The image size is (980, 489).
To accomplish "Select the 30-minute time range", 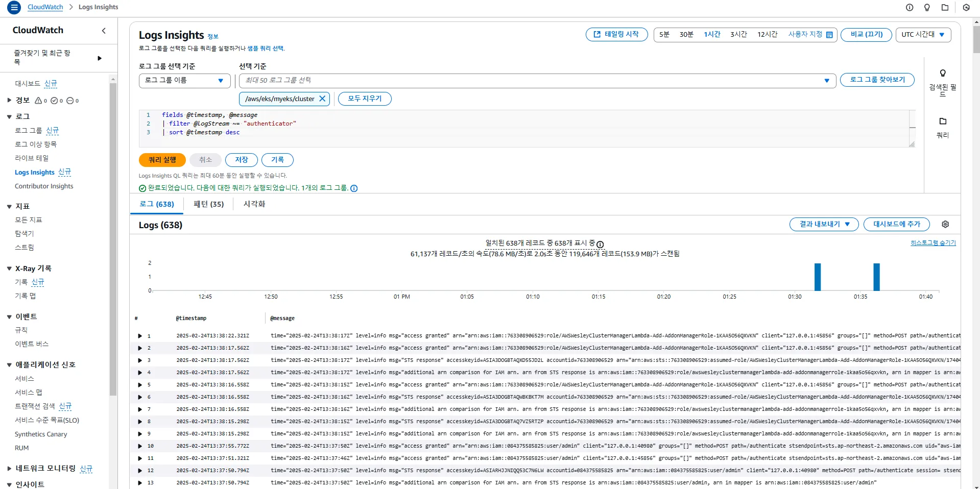I will [686, 34].
